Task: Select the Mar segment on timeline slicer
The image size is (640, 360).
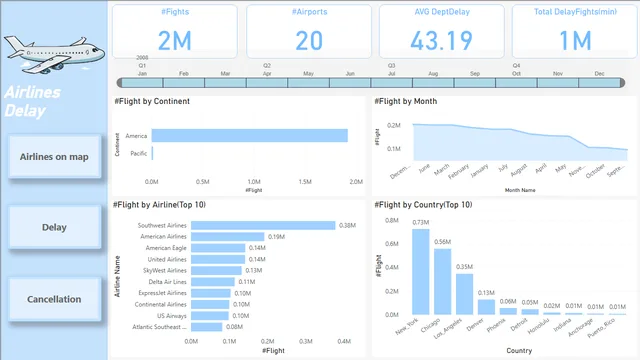Action: [x=225, y=83]
